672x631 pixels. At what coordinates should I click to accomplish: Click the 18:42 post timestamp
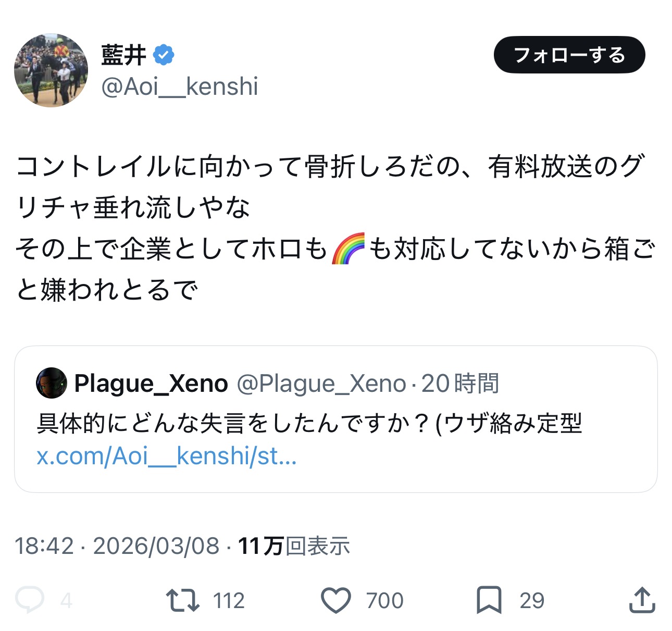[44, 546]
